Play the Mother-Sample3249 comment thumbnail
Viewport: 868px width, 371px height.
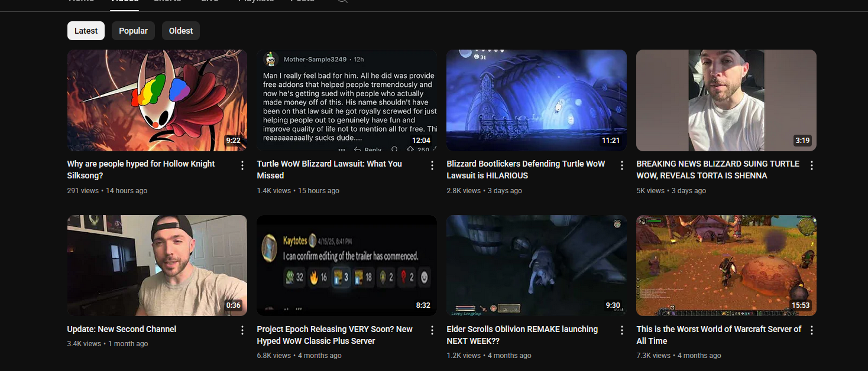(x=347, y=100)
